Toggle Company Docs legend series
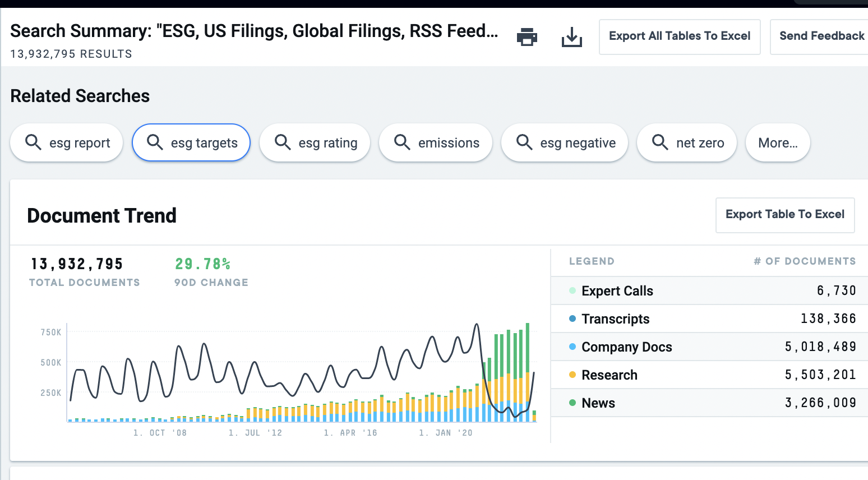The height and width of the screenshot is (480, 868). pos(626,347)
